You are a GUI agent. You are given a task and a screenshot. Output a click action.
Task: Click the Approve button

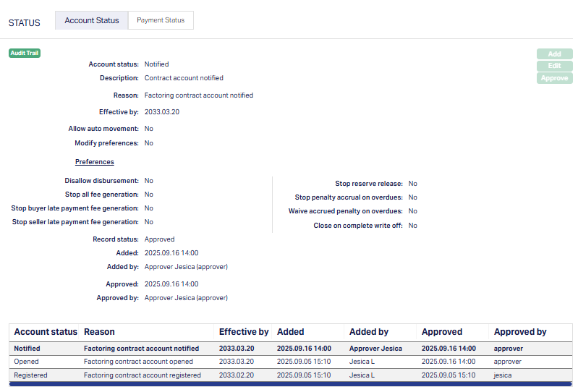point(554,78)
